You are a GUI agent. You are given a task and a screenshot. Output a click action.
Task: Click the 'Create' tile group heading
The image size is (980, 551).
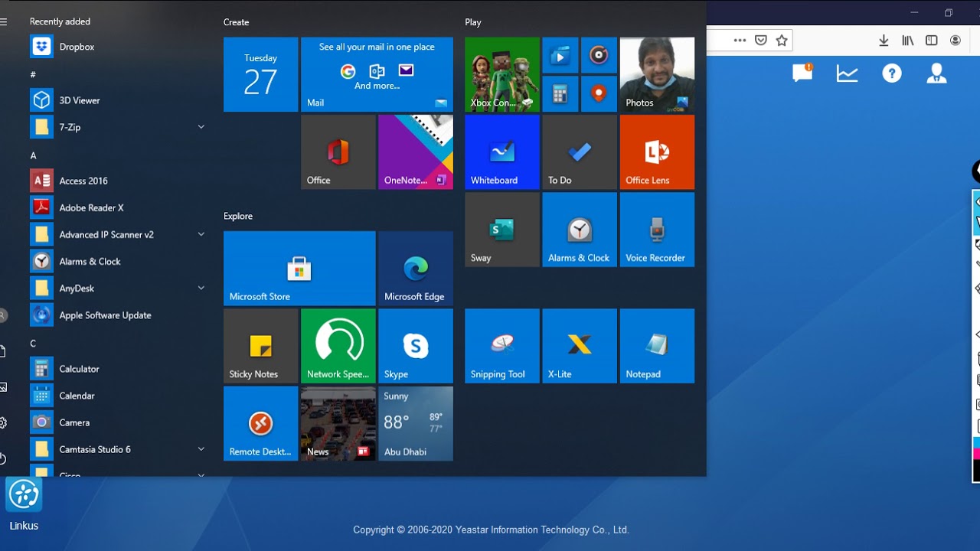pyautogui.click(x=236, y=22)
